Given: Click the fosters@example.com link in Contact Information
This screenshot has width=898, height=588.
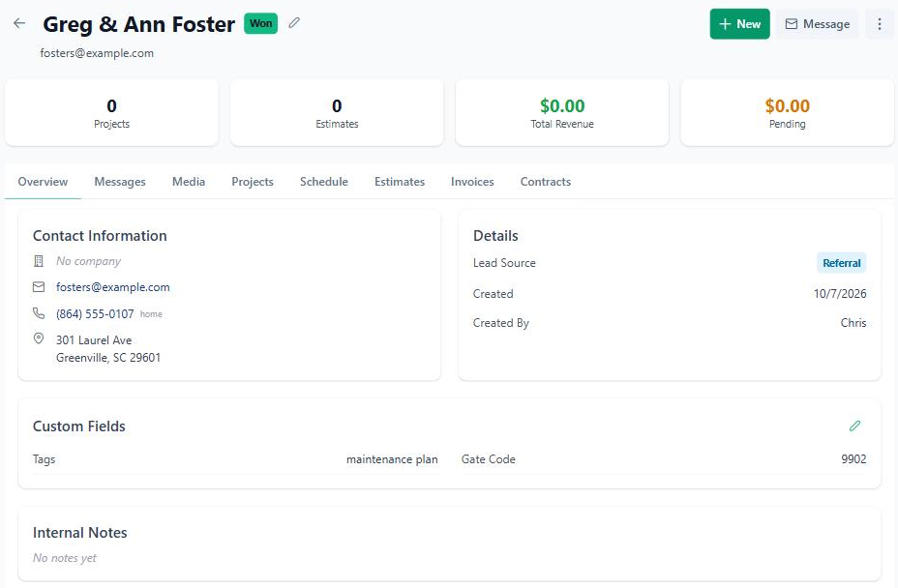Looking at the screenshot, I should pyautogui.click(x=113, y=287).
